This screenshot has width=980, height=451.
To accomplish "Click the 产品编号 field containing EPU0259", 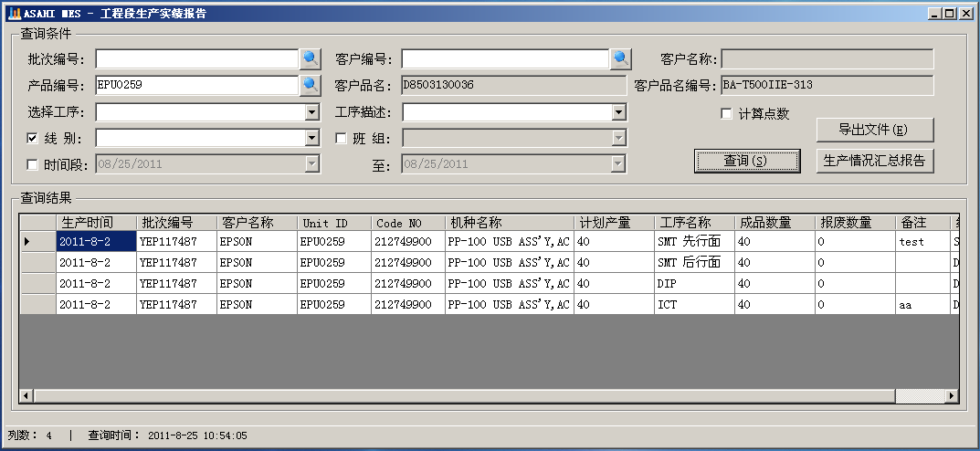I will coord(196,86).
